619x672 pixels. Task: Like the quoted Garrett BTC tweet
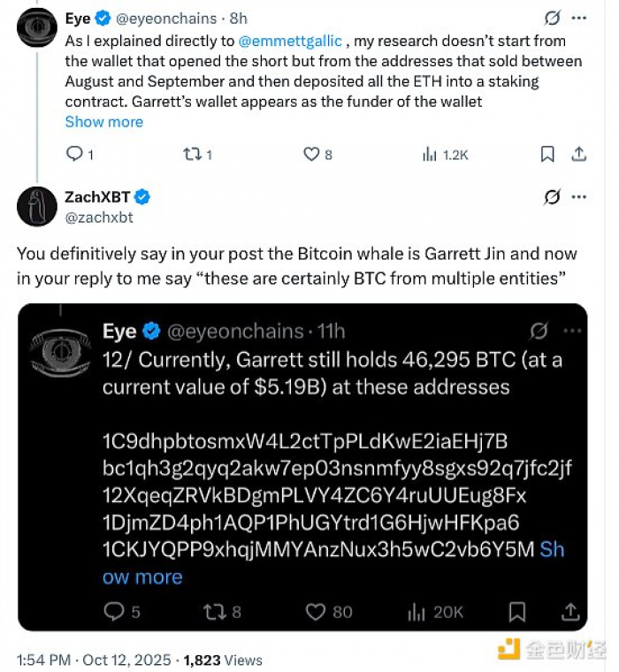pyautogui.click(x=316, y=611)
